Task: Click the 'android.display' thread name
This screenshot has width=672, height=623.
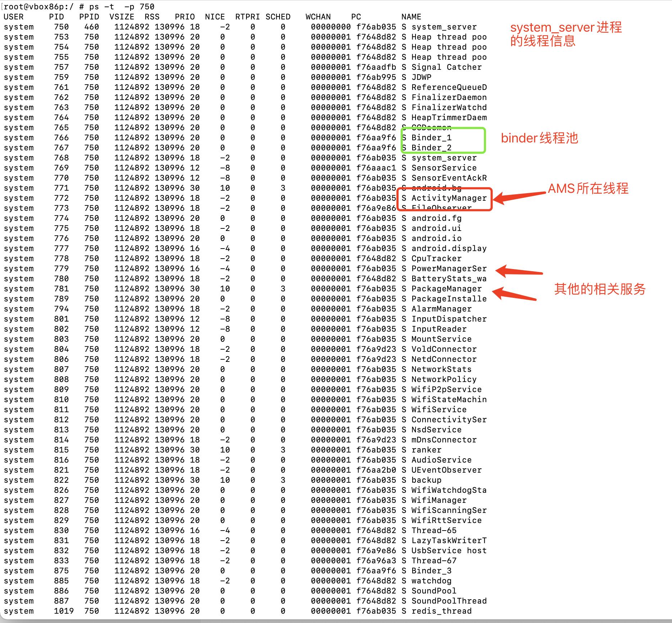Action: pyautogui.click(x=449, y=248)
